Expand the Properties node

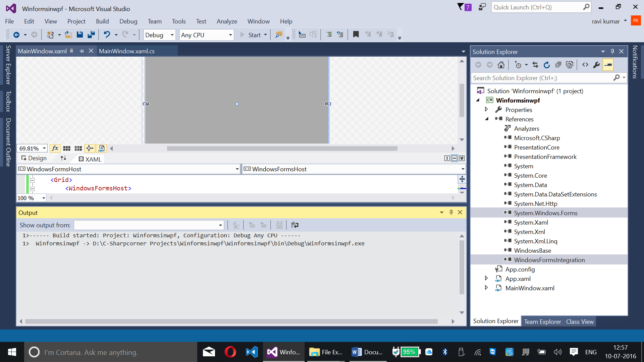486,109
